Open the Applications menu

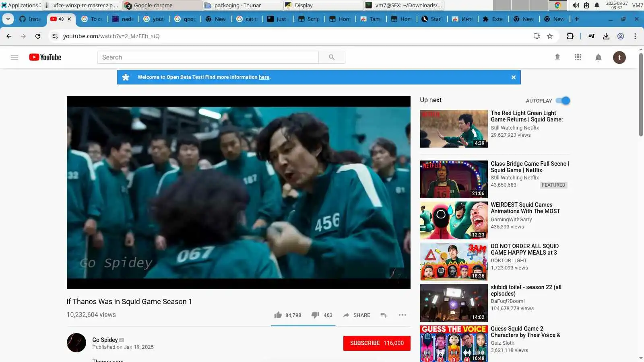[x=20, y=5]
